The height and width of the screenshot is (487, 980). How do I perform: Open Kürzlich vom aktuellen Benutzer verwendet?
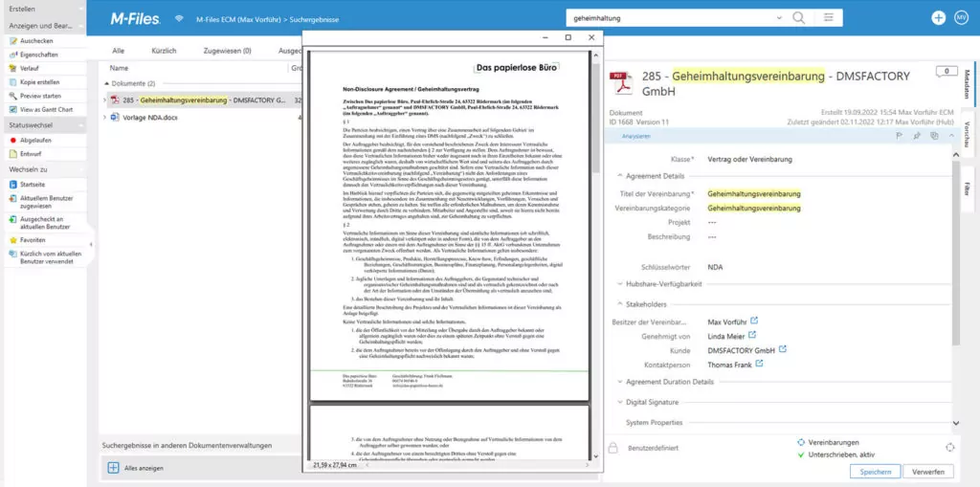click(50, 257)
